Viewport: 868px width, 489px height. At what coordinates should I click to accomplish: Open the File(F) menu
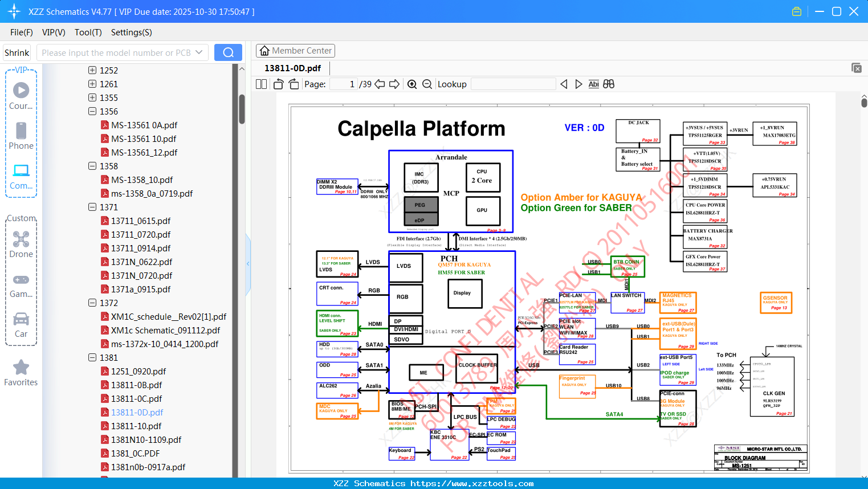(x=22, y=32)
